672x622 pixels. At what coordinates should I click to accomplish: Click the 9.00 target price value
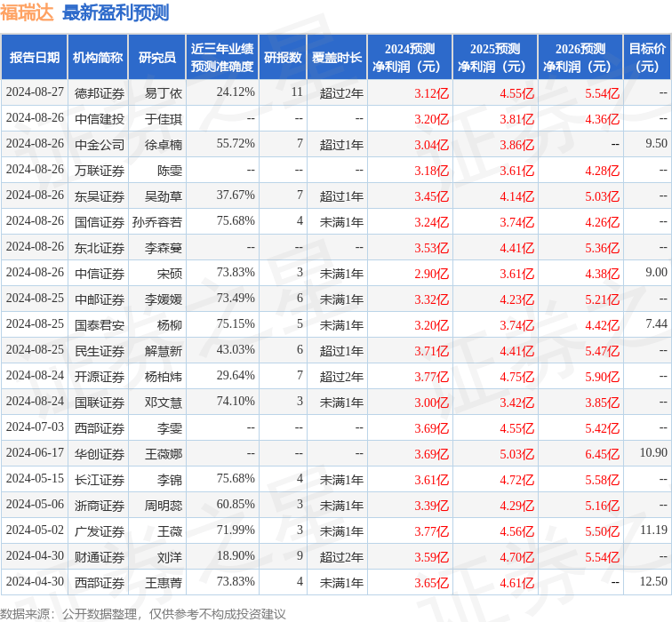click(656, 273)
